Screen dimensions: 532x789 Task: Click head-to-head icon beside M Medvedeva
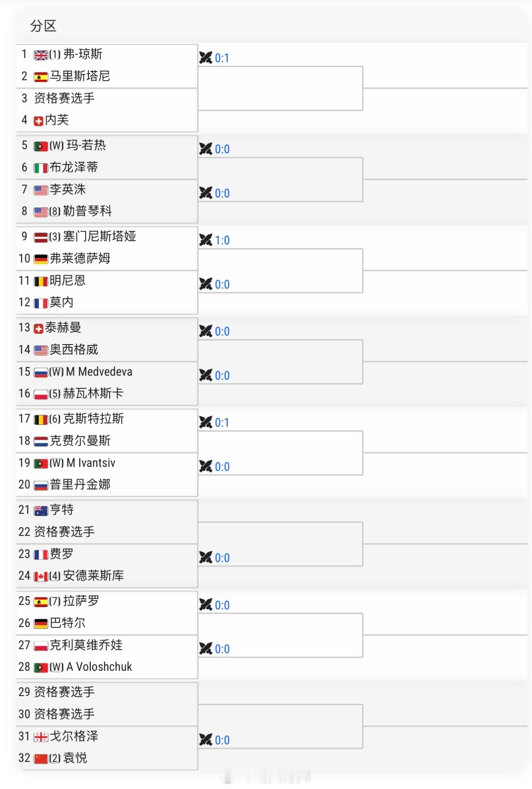[x=213, y=375]
